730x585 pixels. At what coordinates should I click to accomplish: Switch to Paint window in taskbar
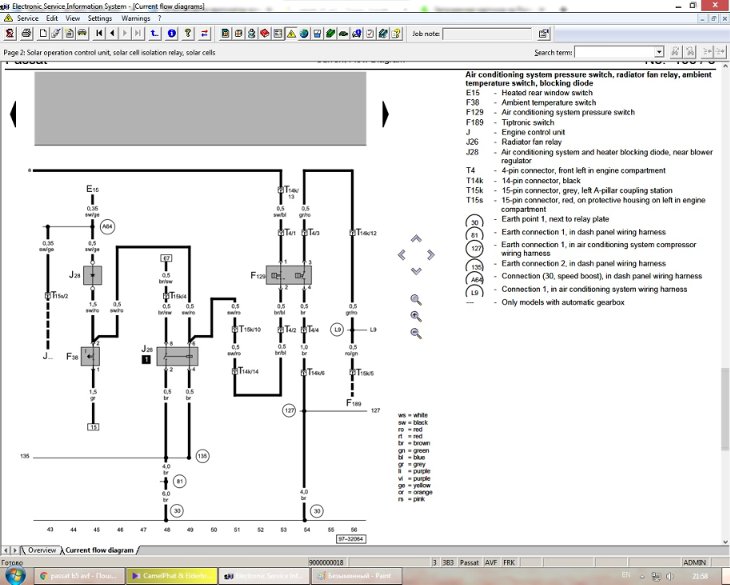[357, 576]
